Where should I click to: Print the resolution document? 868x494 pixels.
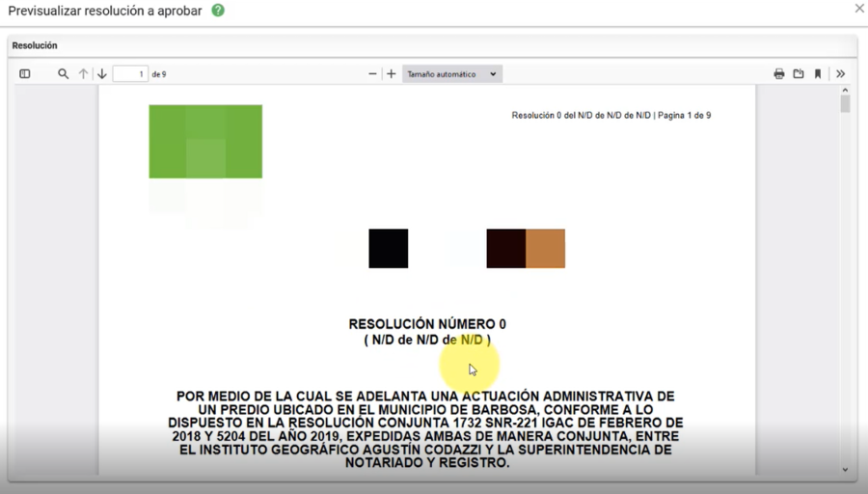click(779, 74)
